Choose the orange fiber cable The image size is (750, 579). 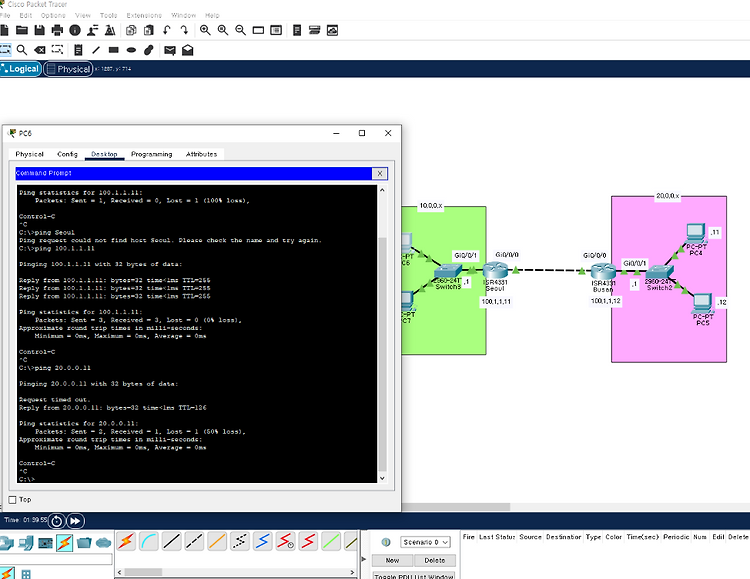(217, 542)
